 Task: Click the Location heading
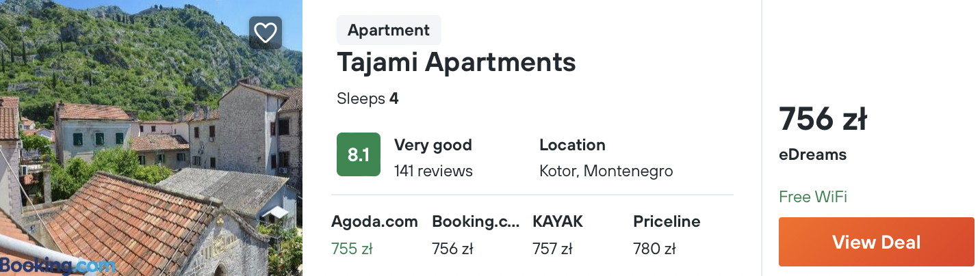pos(572,145)
